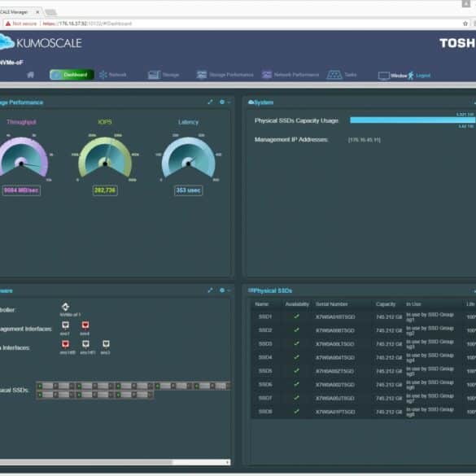The height and width of the screenshot is (476, 476).
Task: Open the Storage Performance tab
Action: (225, 75)
